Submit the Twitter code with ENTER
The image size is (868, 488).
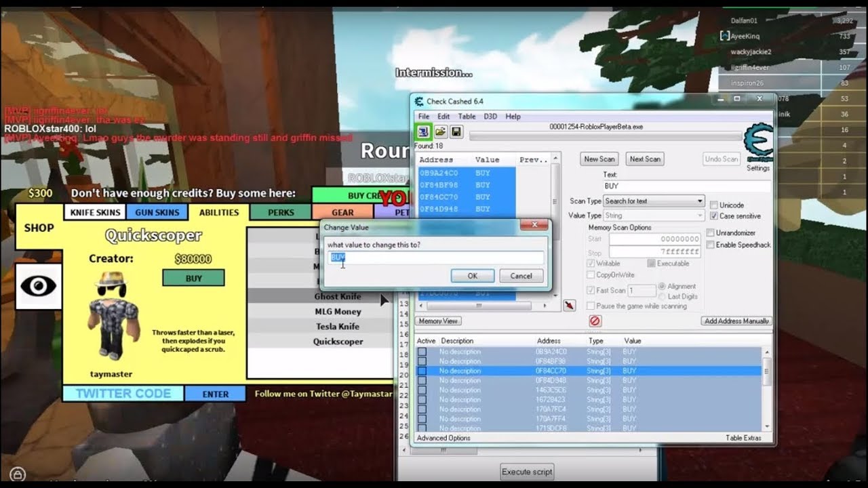point(216,394)
